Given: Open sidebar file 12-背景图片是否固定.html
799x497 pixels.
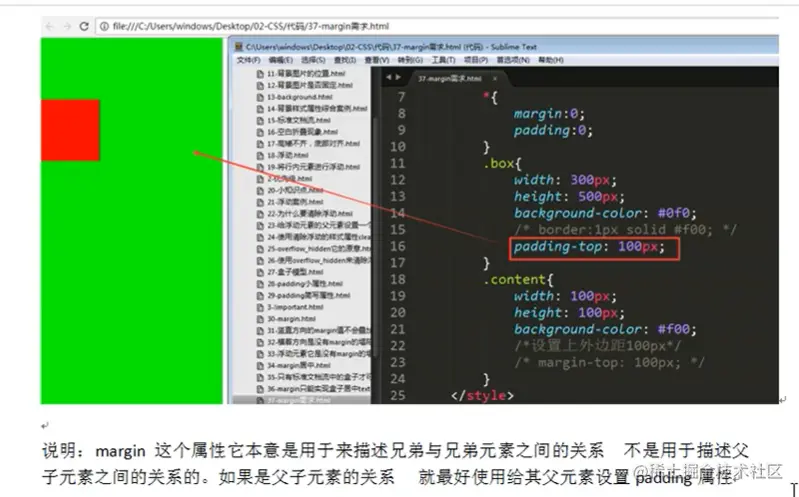Looking at the screenshot, I should pos(310,85).
